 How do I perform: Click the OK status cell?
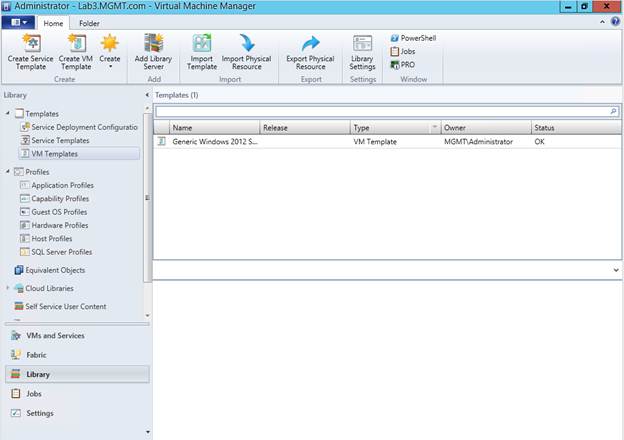[x=539, y=142]
